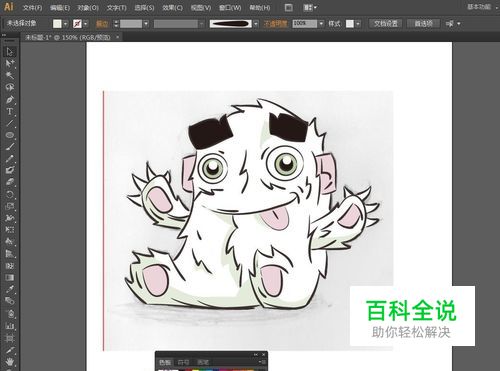This screenshot has width=500, height=371.
Task: Click the fill color swatch in control bar
Action: click(57, 24)
